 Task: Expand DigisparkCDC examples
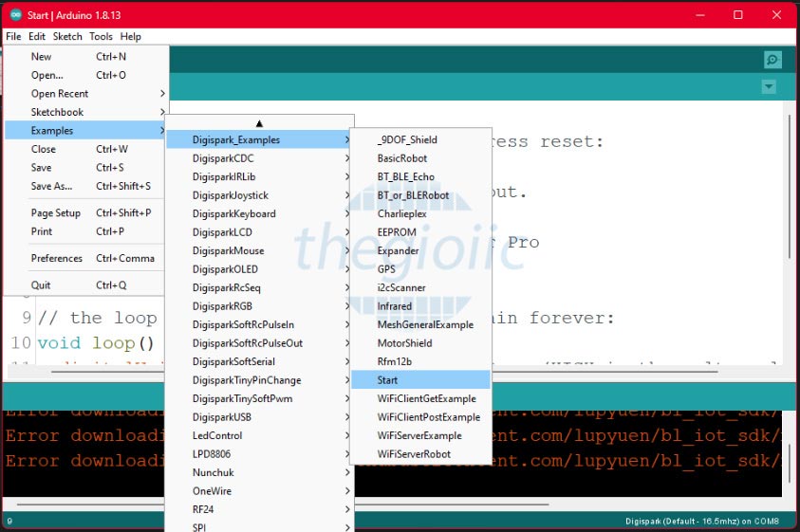pos(259,158)
